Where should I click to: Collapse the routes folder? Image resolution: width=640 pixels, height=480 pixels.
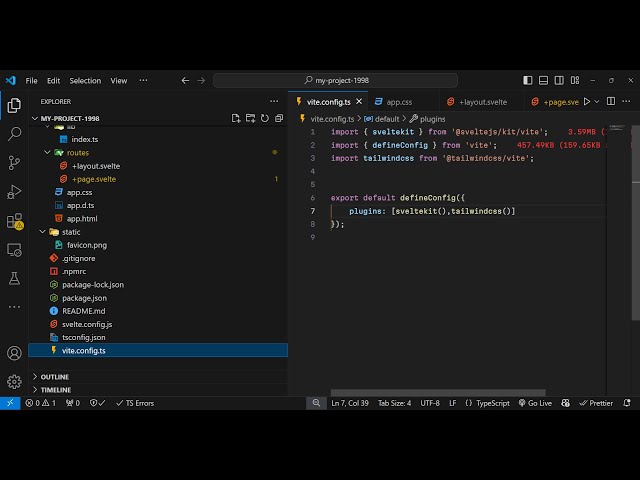coord(78,153)
